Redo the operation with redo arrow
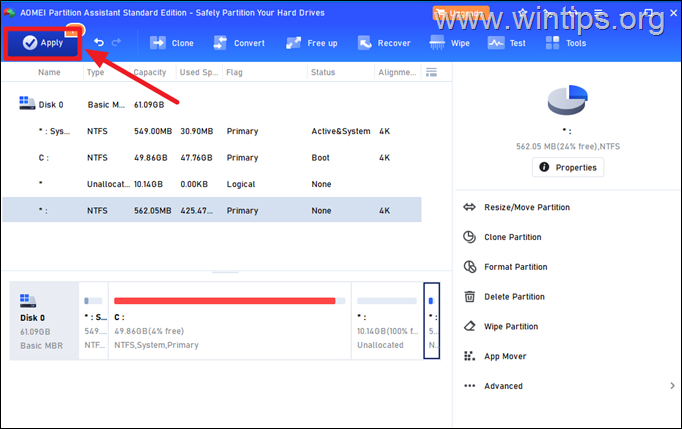 pos(116,42)
